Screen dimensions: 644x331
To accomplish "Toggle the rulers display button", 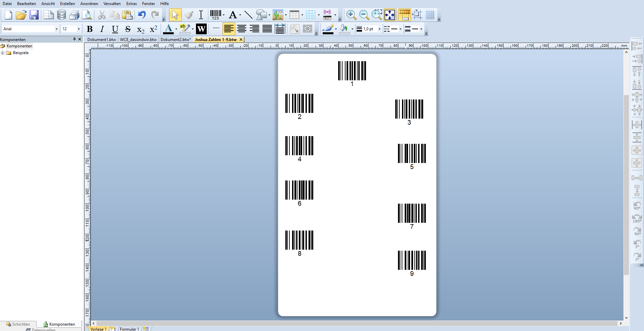I will (x=404, y=15).
